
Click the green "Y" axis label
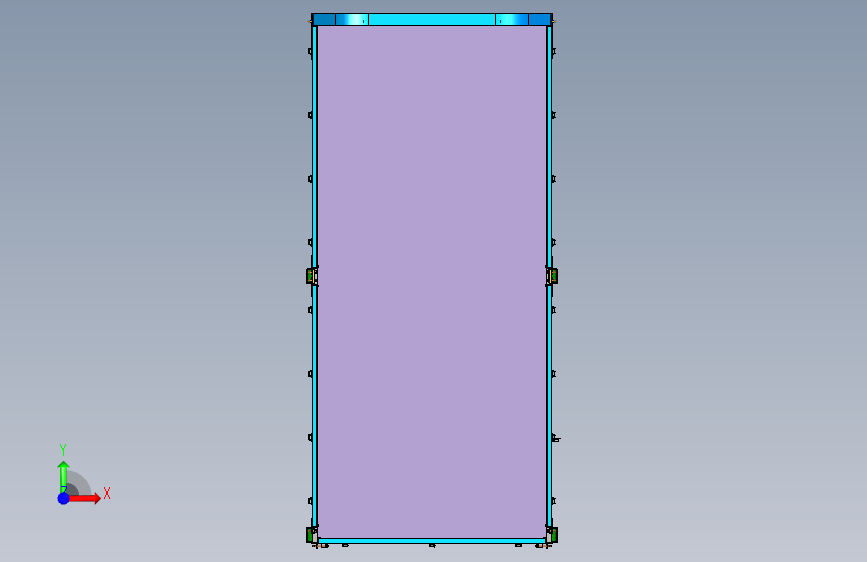click(x=63, y=450)
